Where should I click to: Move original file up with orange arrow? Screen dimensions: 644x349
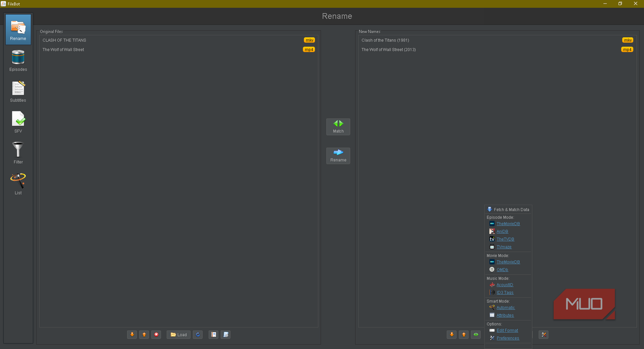tap(144, 335)
